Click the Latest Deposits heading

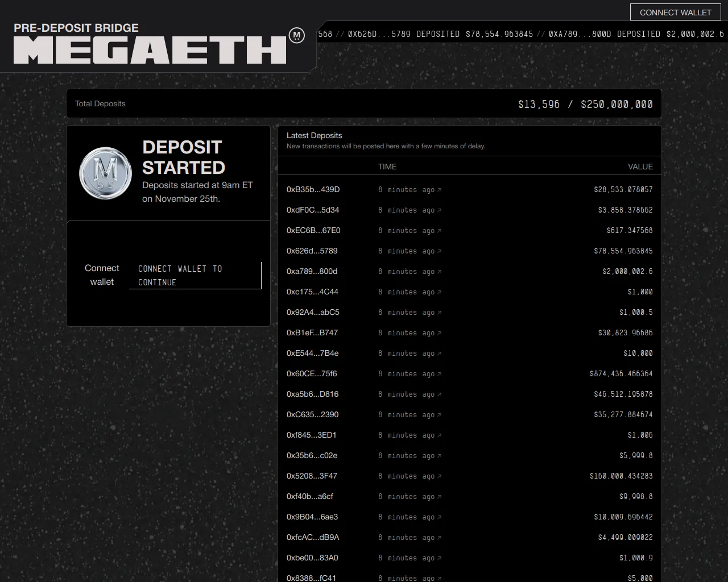click(x=315, y=135)
